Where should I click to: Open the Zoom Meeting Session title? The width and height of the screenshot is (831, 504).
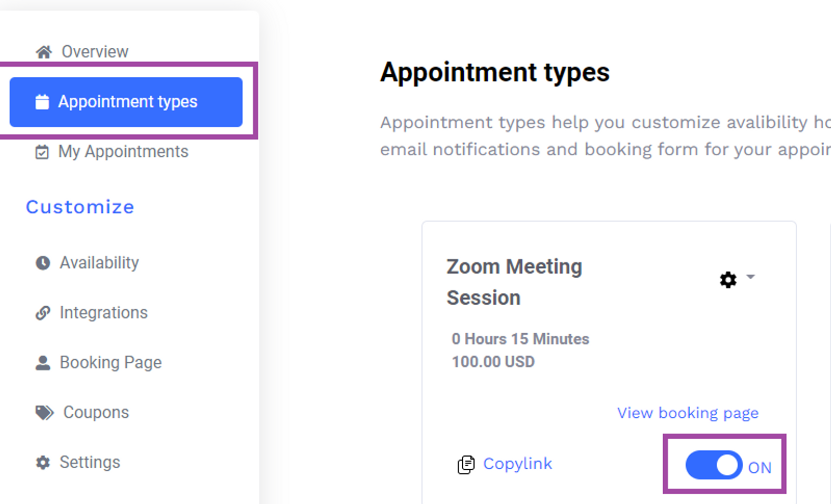(514, 282)
